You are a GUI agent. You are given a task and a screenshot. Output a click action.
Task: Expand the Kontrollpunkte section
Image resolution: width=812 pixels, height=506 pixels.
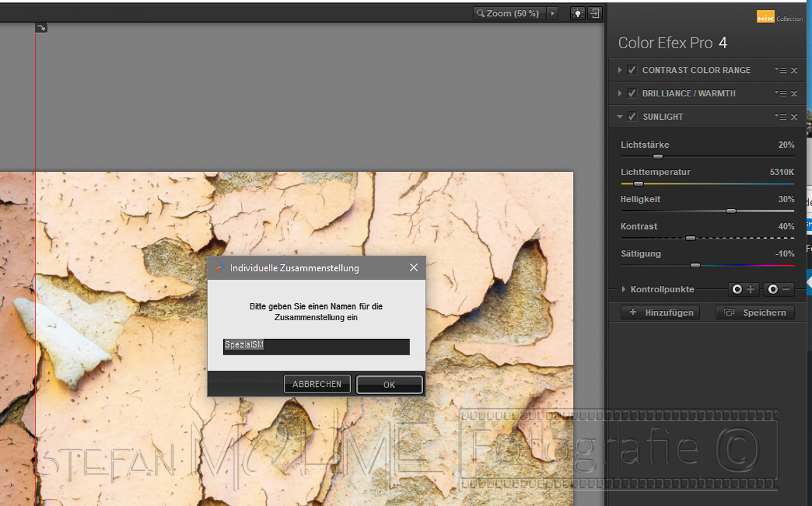click(623, 290)
